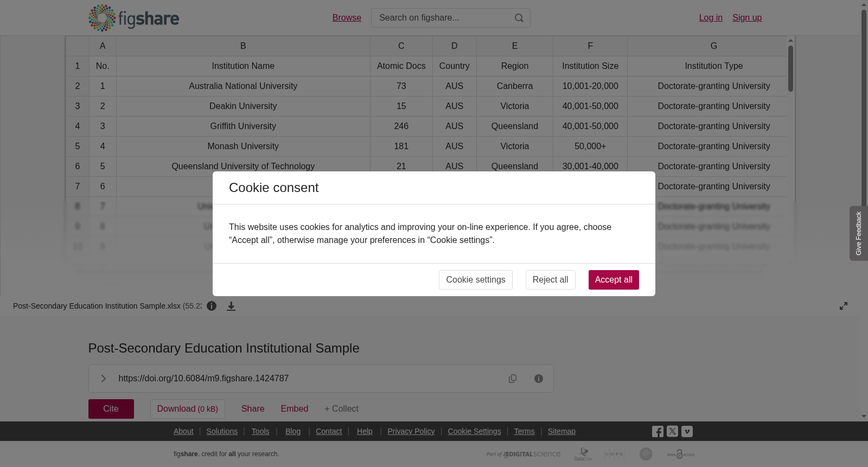Select the Monash University cell
The width and height of the screenshot is (868, 467).
point(243,146)
